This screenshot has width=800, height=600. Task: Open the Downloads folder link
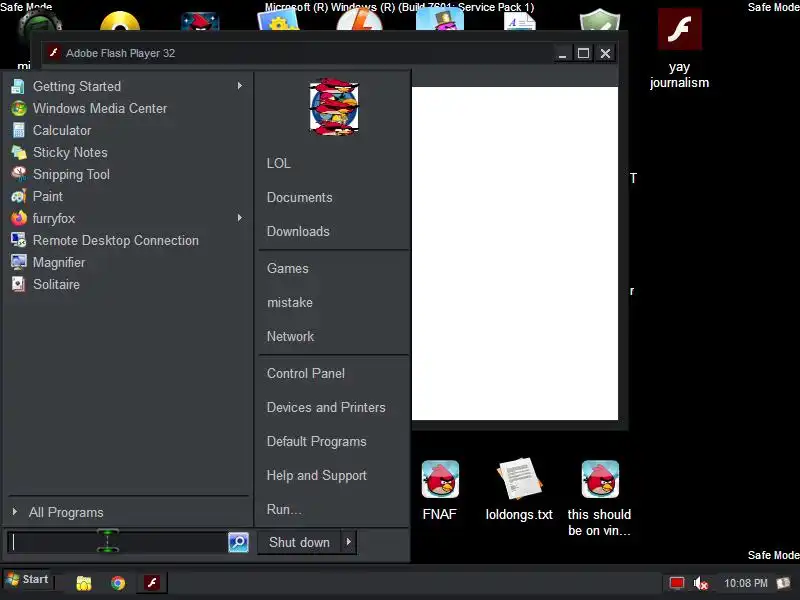point(298,231)
